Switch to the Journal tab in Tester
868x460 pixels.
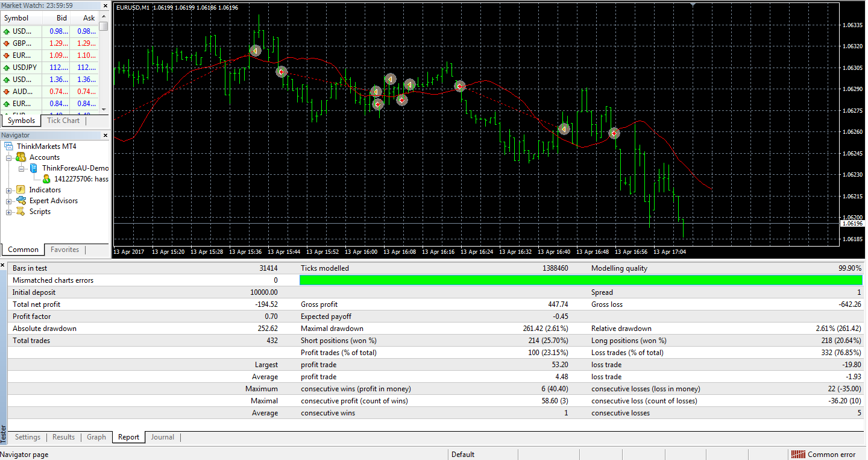pos(162,437)
